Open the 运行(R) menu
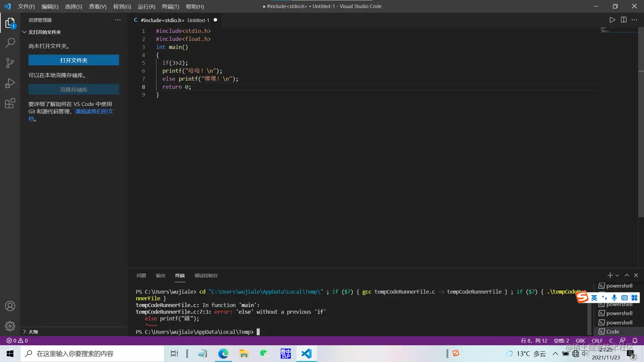The height and width of the screenshot is (362, 644). tap(147, 6)
